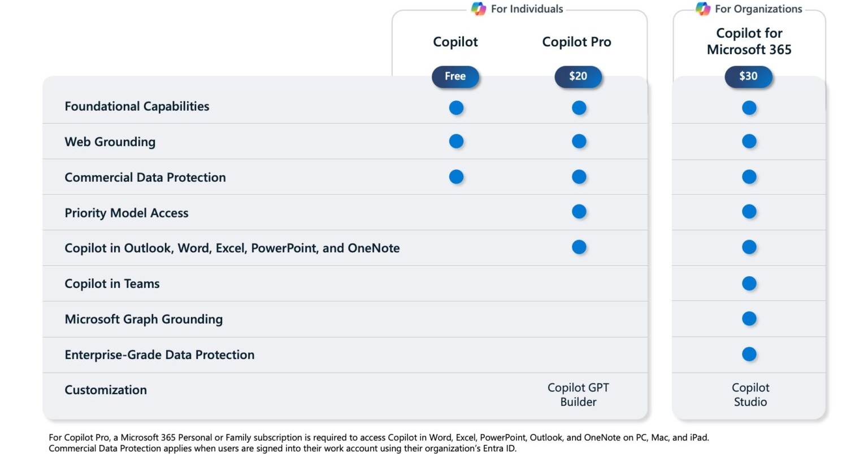Click the Free price badge
Image resolution: width=868 pixels, height=454 pixels.
click(x=455, y=76)
